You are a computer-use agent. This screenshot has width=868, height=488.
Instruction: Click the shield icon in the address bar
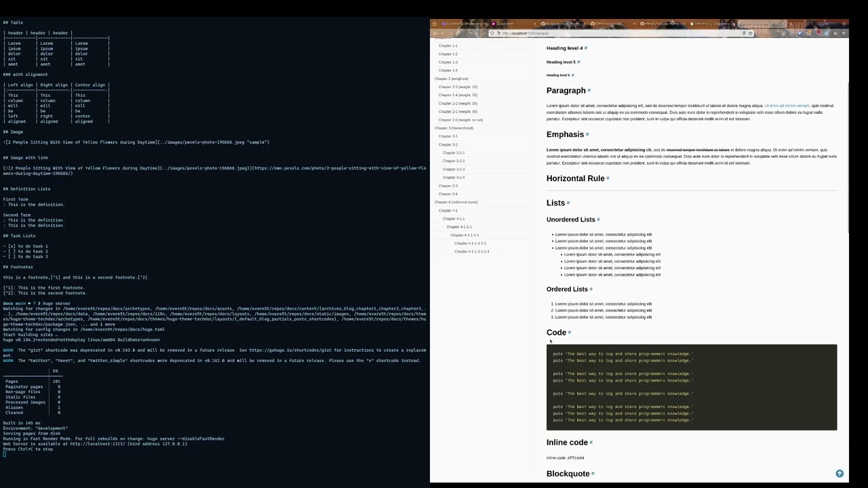tap(492, 33)
